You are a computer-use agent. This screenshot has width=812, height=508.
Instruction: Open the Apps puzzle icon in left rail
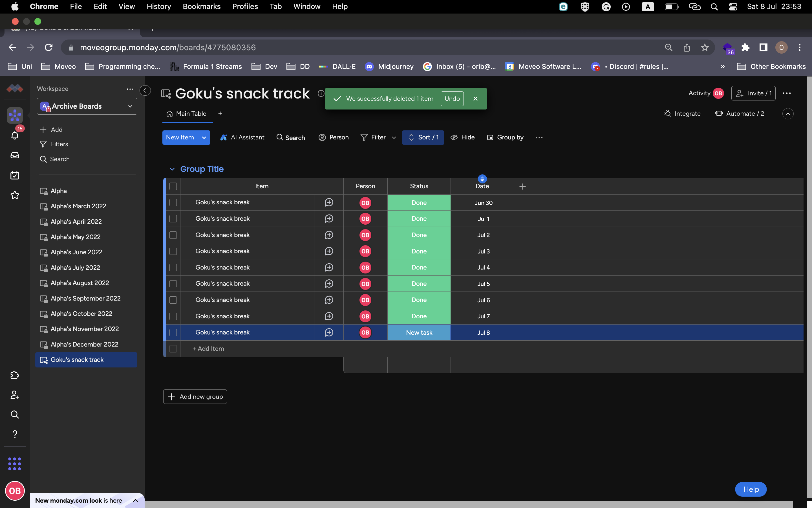[15, 375]
